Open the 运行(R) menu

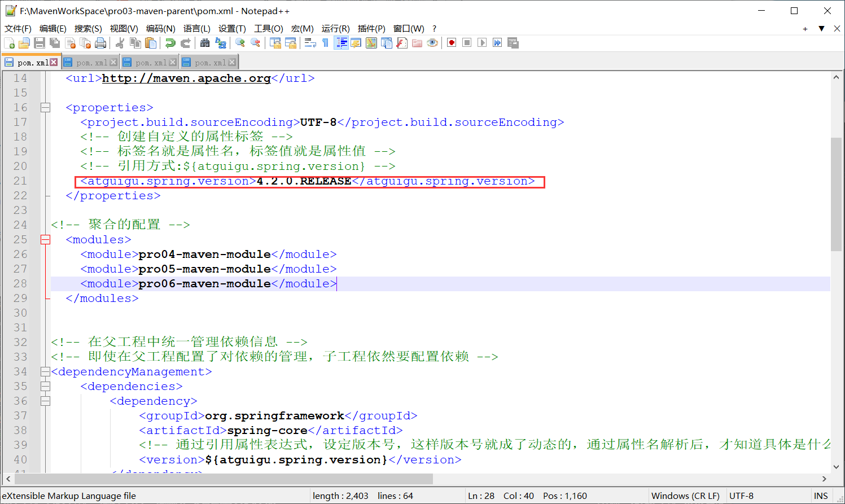(x=336, y=28)
